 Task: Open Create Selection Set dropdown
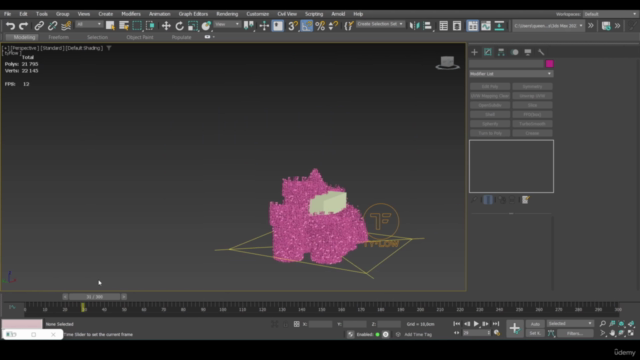click(x=380, y=24)
